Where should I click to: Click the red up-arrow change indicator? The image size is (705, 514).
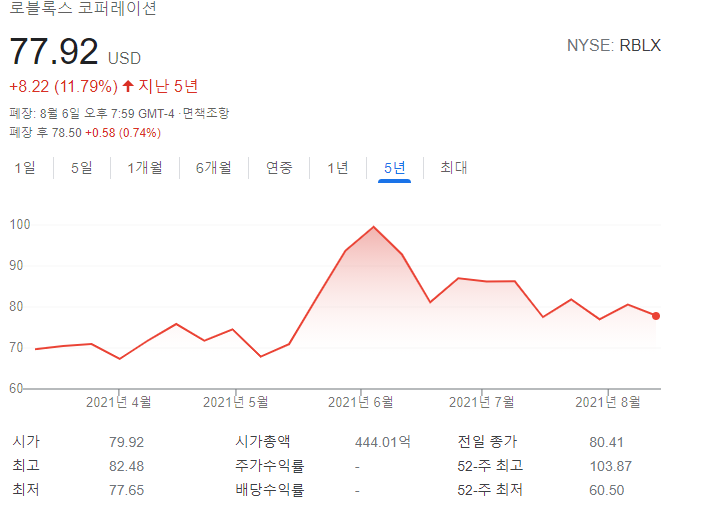(x=128, y=86)
